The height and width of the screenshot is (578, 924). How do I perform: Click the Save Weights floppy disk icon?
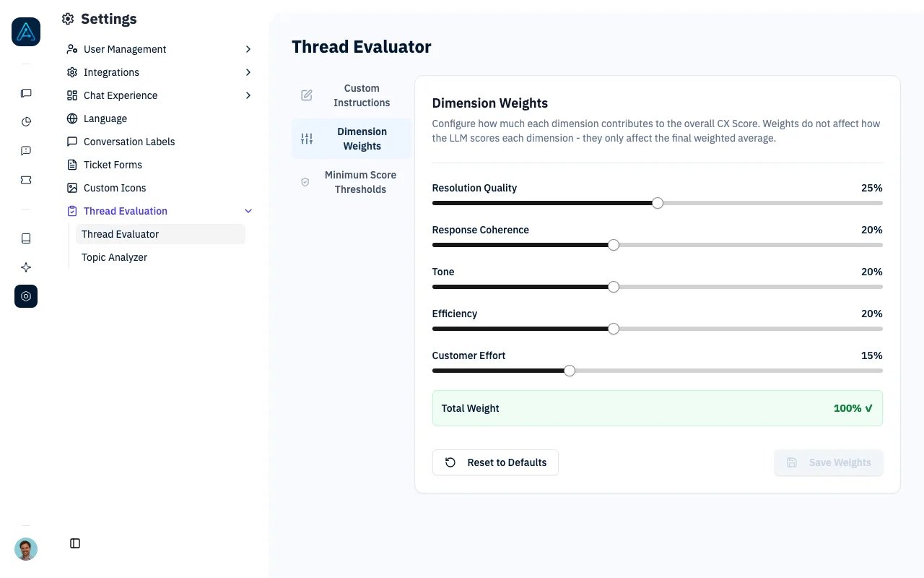point(792,462)
